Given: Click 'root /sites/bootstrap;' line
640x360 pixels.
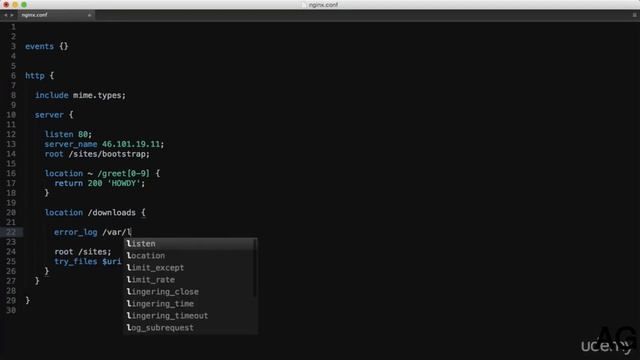Looking at the screenshot, I should pos(97,154).
